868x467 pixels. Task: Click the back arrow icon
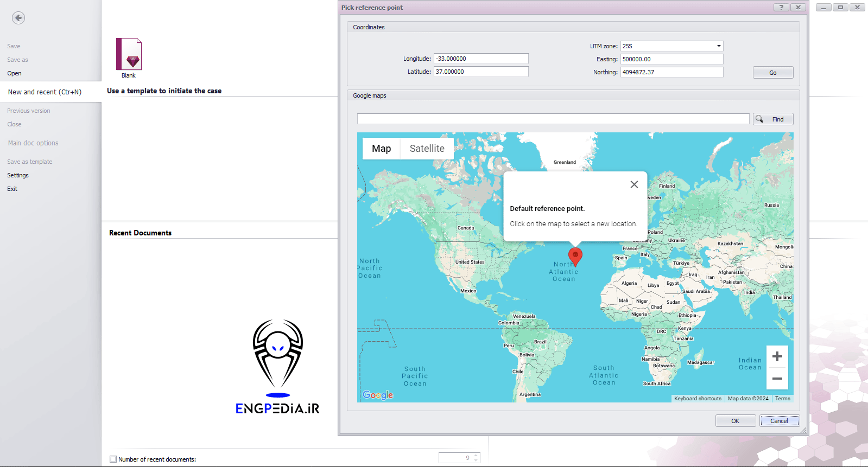point(18,18)
